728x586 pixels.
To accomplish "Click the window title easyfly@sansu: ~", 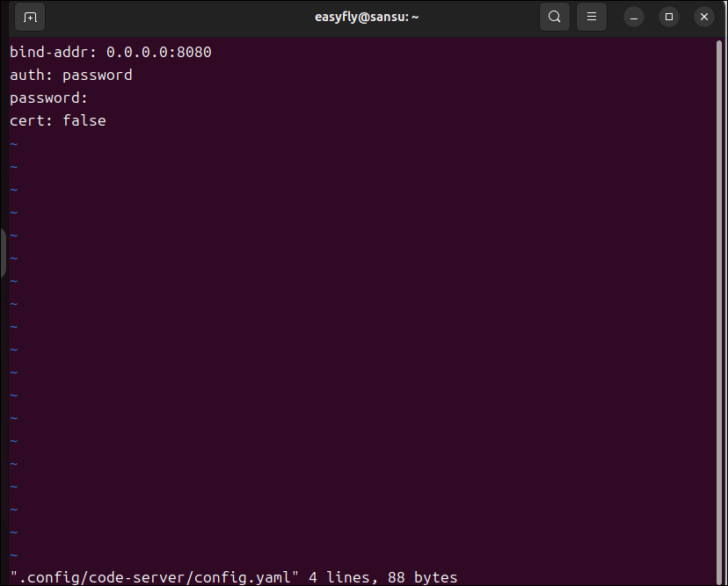I will click(x=367, y=18).
